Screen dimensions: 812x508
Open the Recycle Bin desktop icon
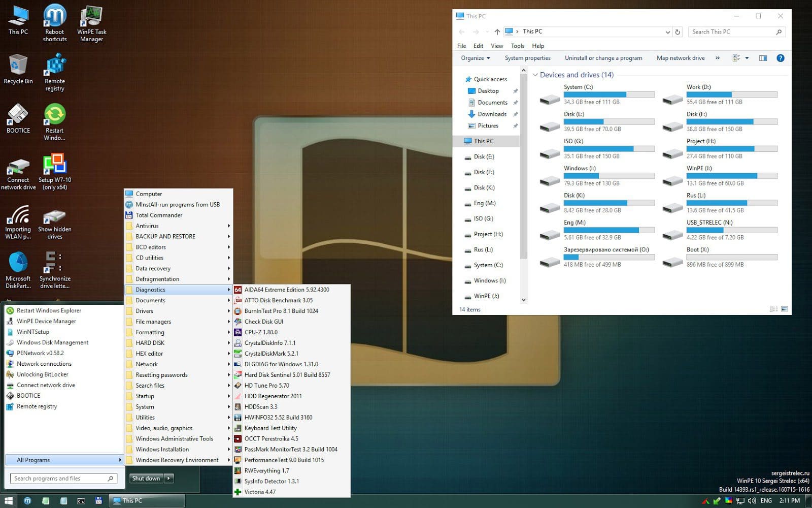coord(18,69)
